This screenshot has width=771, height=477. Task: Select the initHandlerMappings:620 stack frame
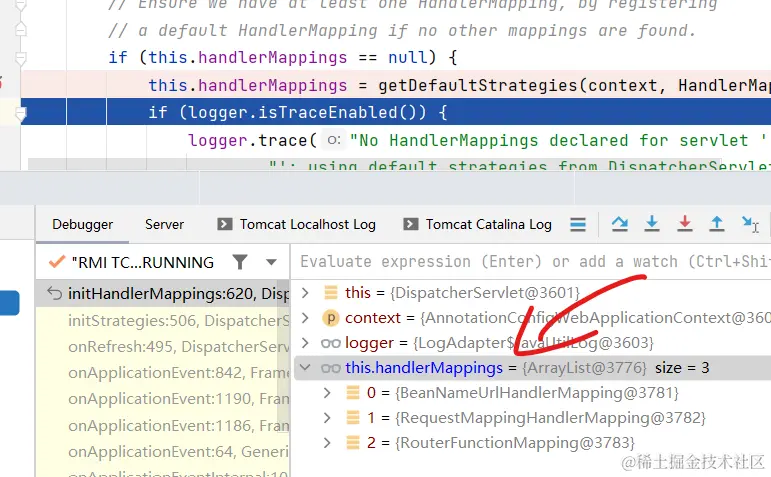[164, 294]
